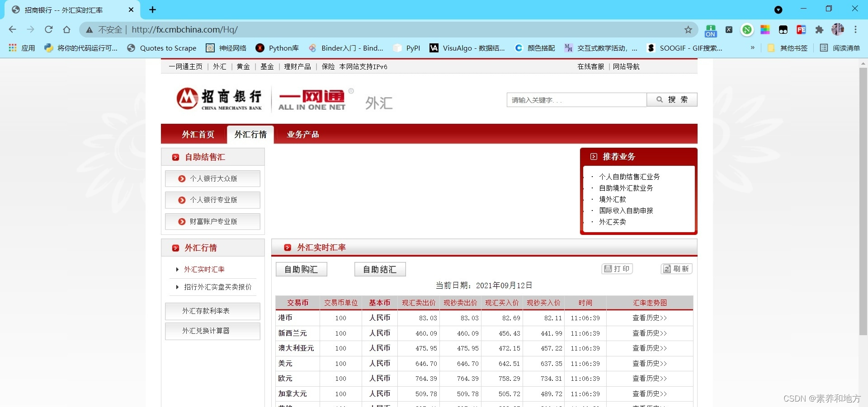The width and height of the screenshot is (868, 407).
Task: Click the 招商银行 logo
Action: [x=219, y=99]
